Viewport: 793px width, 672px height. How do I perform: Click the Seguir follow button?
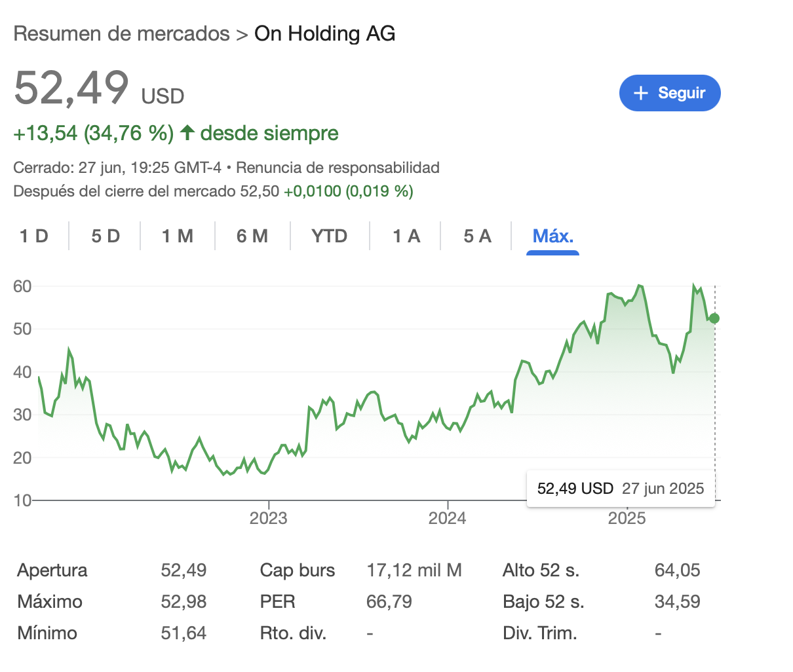670,93
